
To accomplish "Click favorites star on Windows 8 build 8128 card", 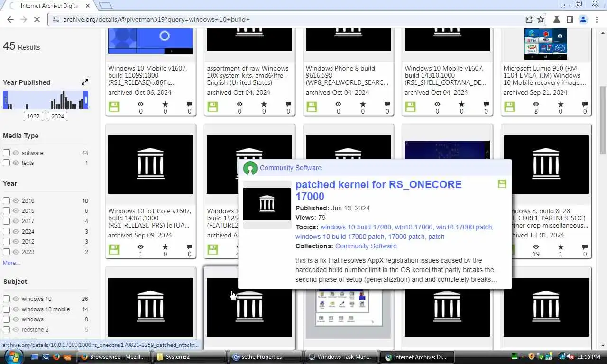I will click(561, 247).
